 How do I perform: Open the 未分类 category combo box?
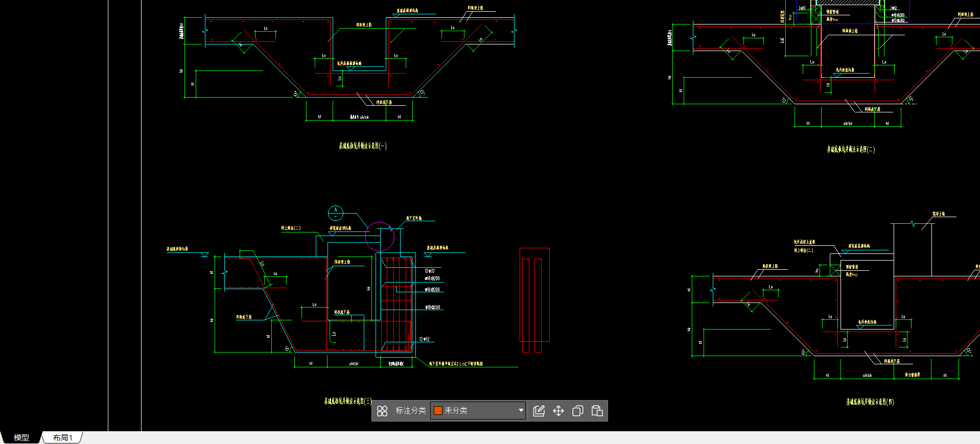click(x=478, y=410)
